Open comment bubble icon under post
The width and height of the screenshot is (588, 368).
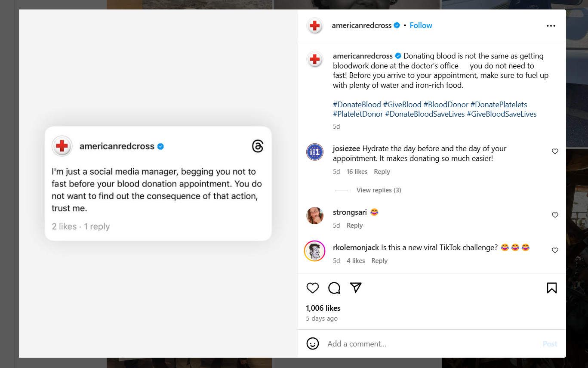(x=334, y=288)
